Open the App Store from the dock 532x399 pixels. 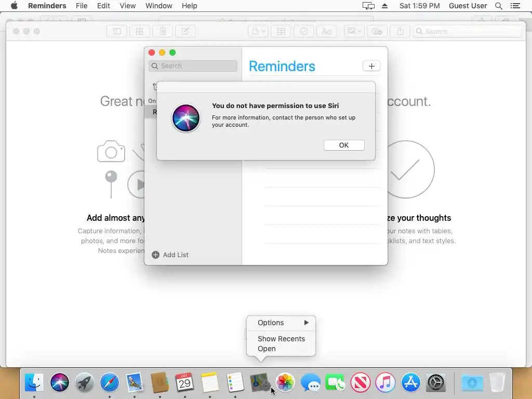(410, 382)
